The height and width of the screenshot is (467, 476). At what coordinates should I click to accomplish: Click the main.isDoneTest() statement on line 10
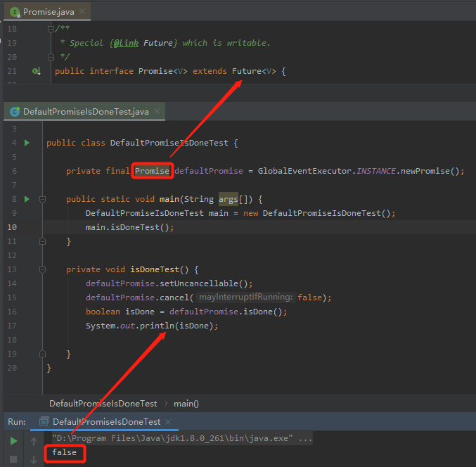tap(129, 227)
